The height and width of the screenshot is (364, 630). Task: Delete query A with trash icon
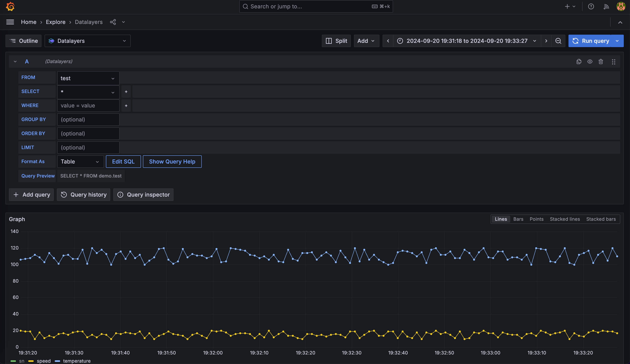[601, 62]
